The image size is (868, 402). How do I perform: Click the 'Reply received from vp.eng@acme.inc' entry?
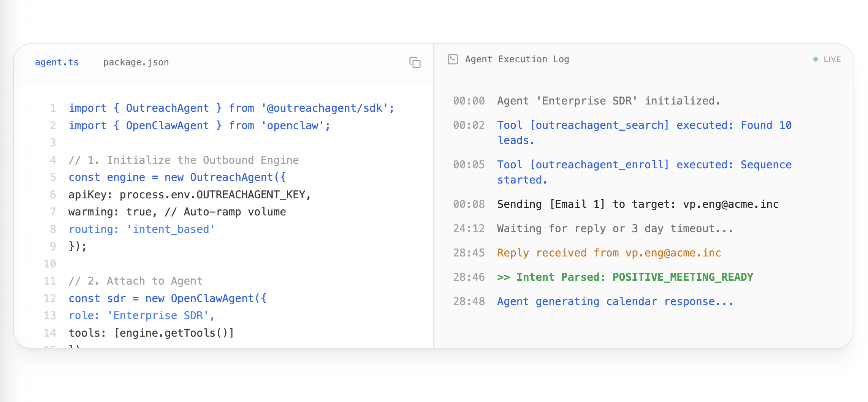click(609, 253)
